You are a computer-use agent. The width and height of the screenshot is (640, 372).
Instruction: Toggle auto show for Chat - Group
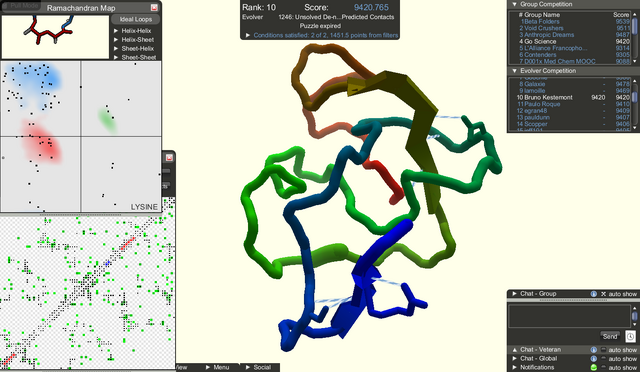point(604,294)
